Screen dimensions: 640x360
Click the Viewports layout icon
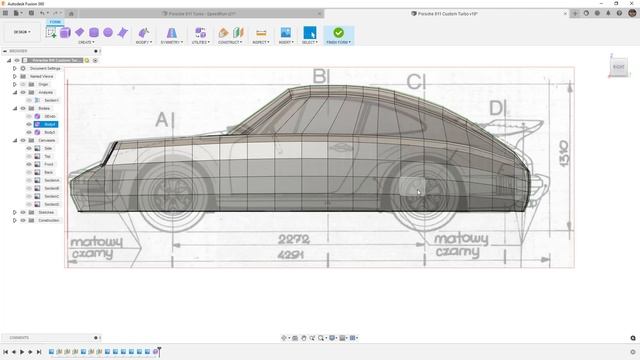click(353, 338)
